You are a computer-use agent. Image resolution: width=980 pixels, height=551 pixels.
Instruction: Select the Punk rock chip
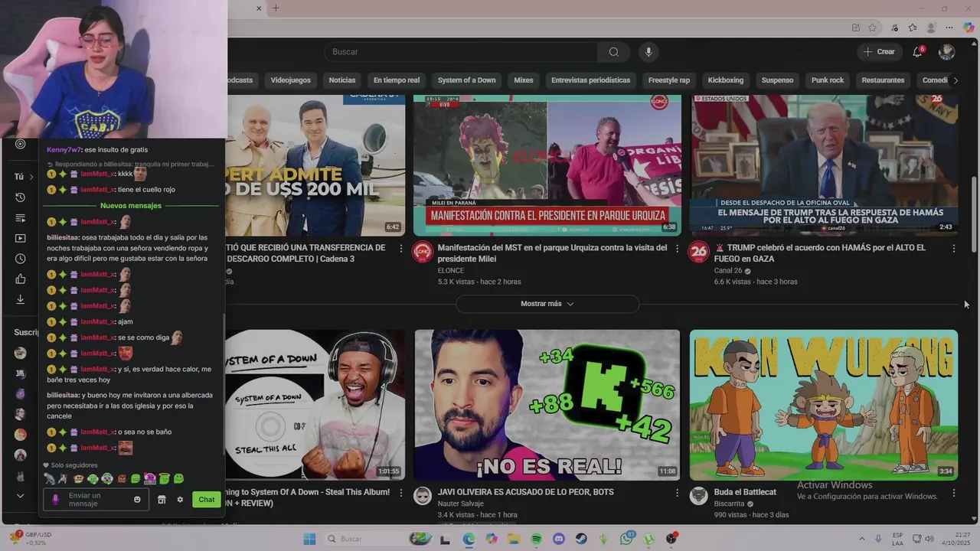click(828, 80)
